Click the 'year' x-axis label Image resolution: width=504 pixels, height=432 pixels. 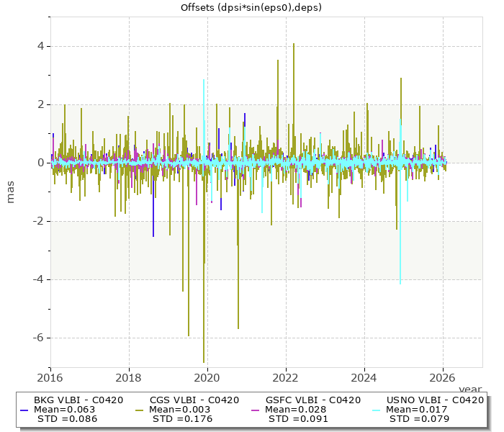469,388
